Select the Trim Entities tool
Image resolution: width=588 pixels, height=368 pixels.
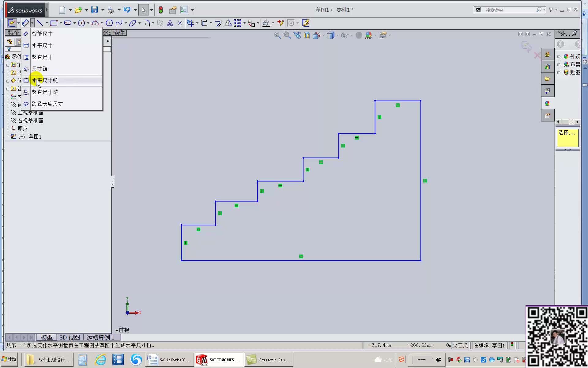(191, 23)
